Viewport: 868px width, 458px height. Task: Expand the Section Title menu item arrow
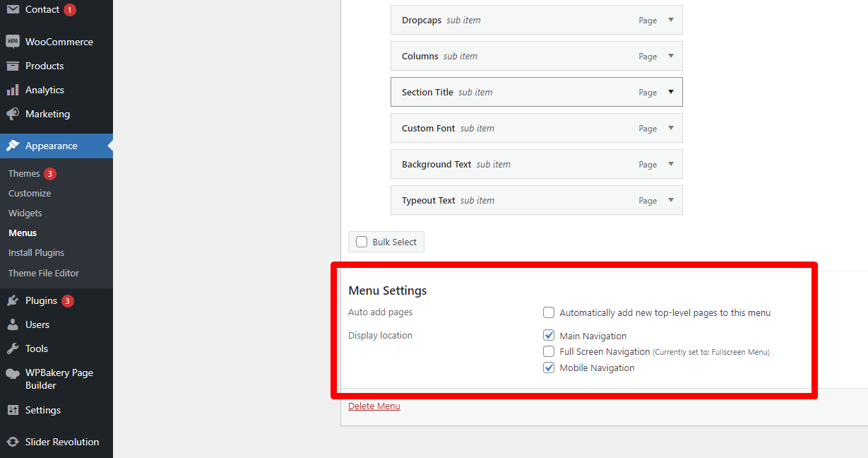[671, 92]
